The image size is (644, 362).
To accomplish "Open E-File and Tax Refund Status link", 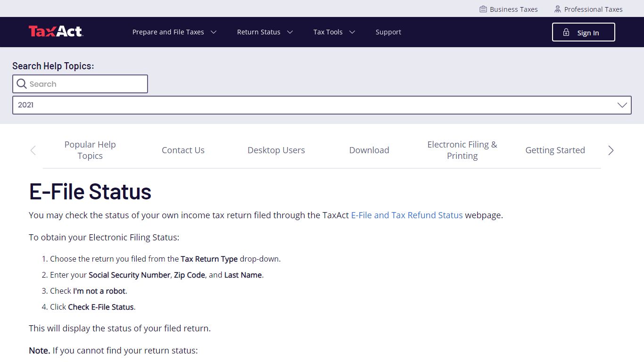I will (x=407, y=215).
